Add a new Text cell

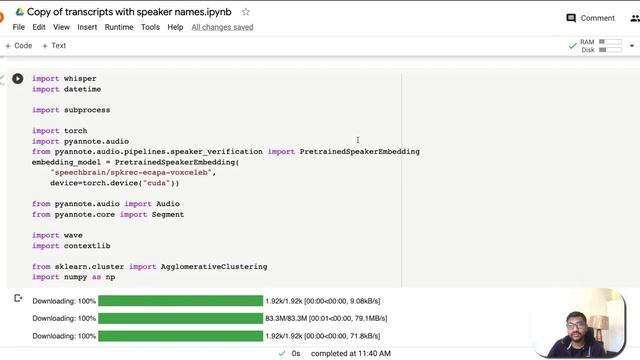(x=54, y=46)
